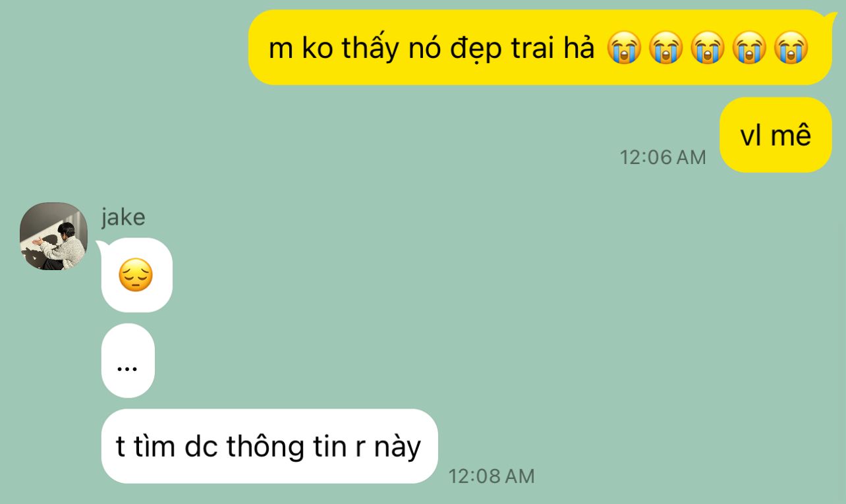
Task: Select the fourth crying emoji in yellow bubble
Action: (x=749, y=49)
